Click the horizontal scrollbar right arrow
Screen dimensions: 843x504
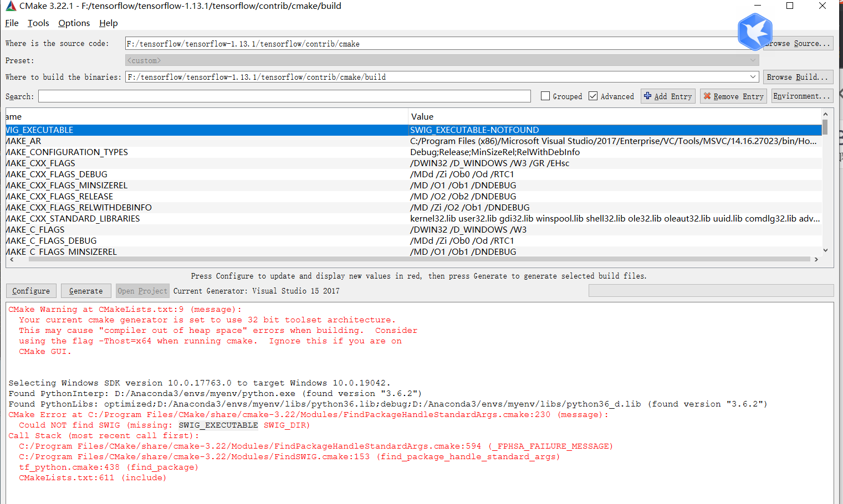pos(816,259)
